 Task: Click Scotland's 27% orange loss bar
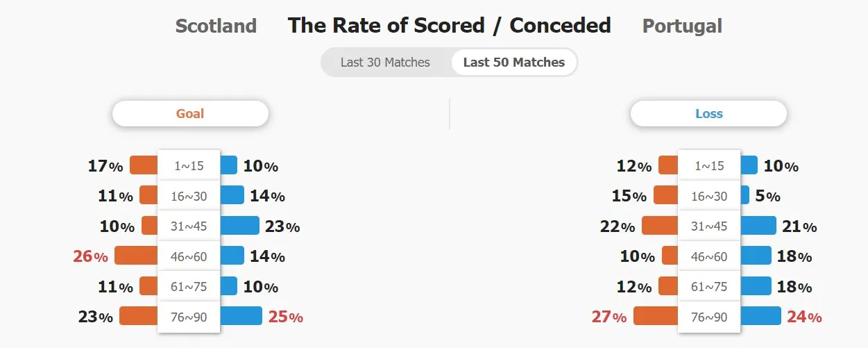[656, 316]
